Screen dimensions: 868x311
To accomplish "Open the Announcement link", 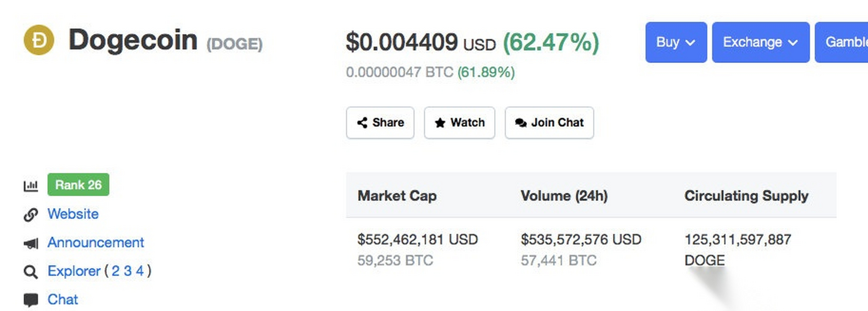I will 96,242.
